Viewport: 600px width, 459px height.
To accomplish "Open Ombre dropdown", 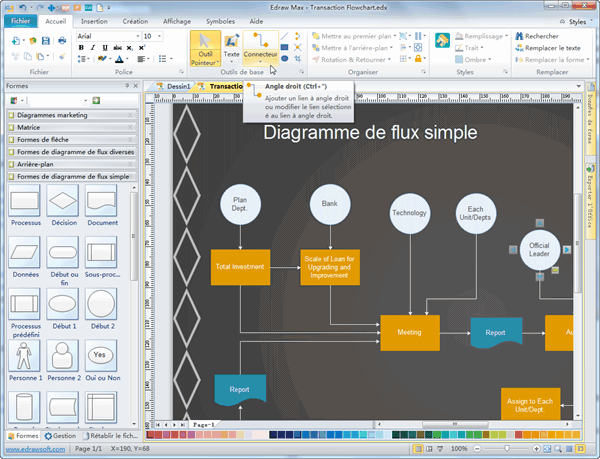I will 489,60.
